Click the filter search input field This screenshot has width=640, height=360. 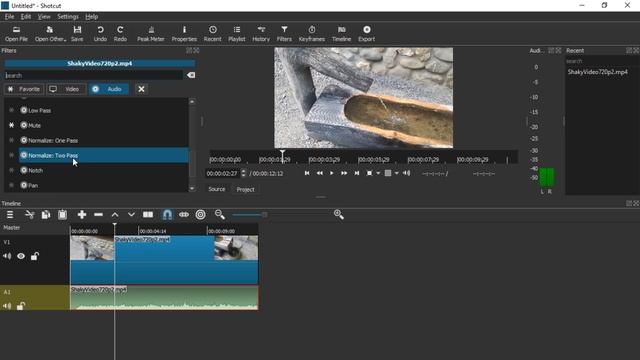click(93, 75)
